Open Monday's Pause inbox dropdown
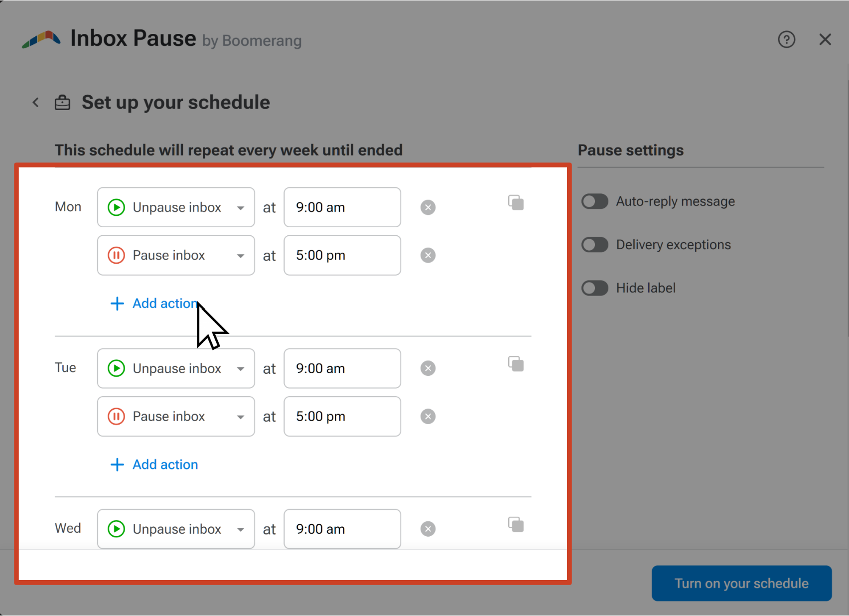Screen dimensions: 849x616 (176, 255)
